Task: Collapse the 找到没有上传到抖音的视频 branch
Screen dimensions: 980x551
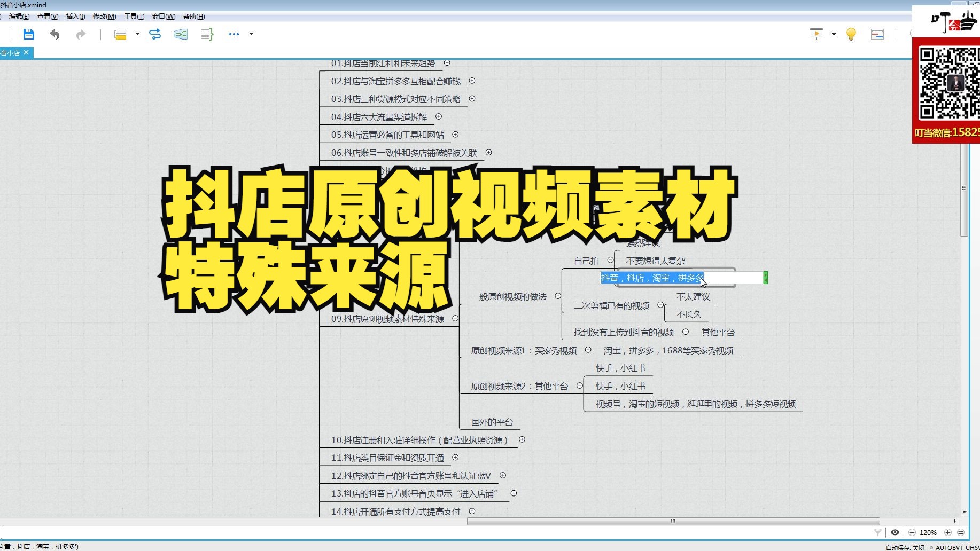Action: [x=686, y=332]
